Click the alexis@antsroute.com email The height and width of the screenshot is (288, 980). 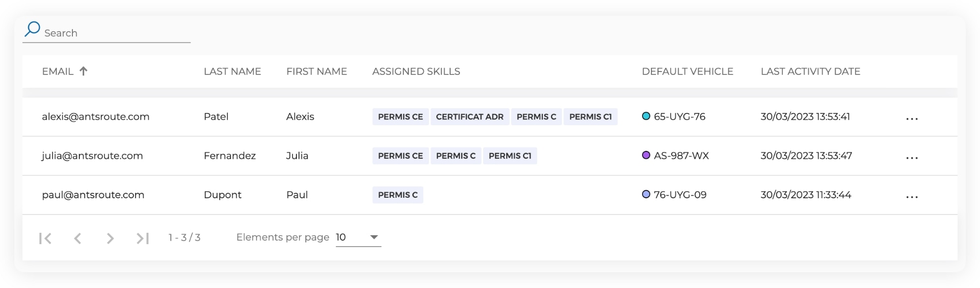click(96, 117)
